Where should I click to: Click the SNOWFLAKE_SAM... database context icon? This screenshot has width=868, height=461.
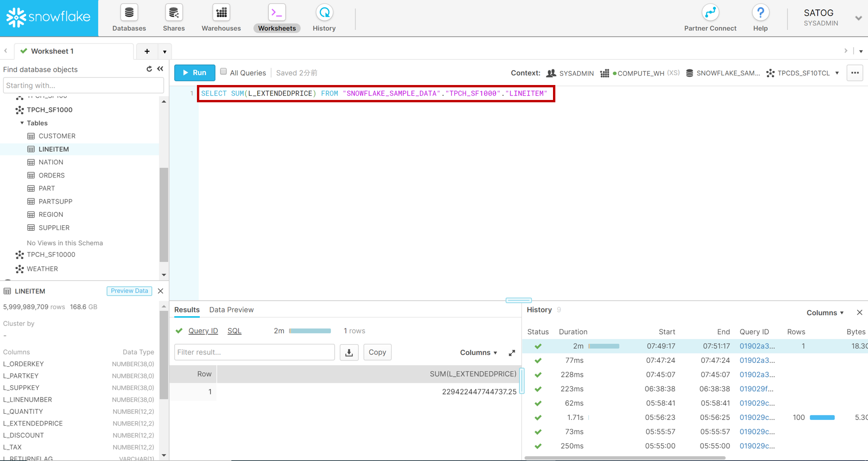(689, 73)
